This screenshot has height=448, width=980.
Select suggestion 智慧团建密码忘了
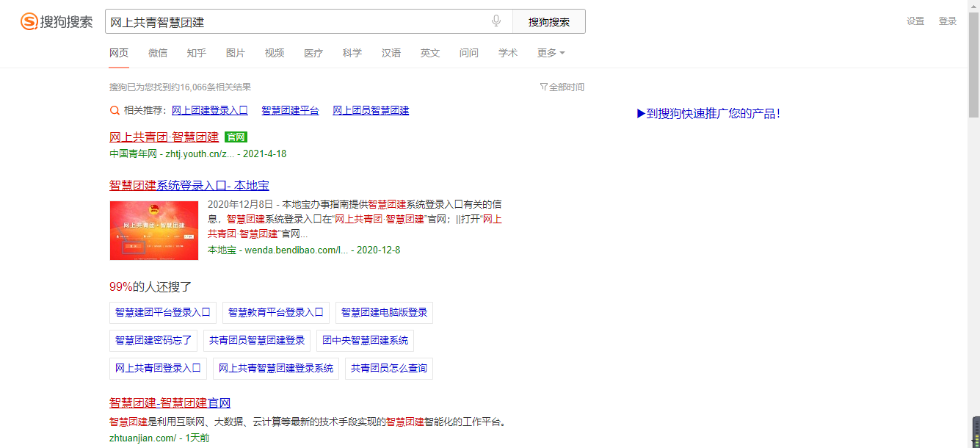[x=153, y=340]
